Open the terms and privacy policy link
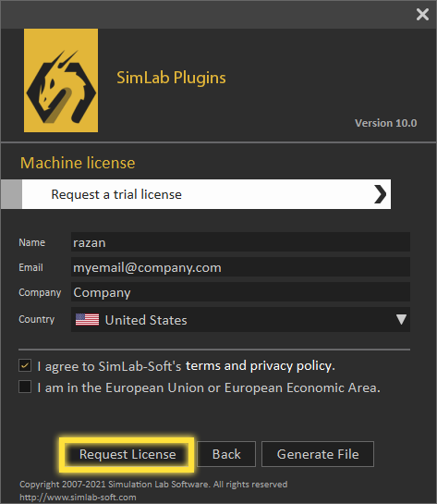 [261, 366]
